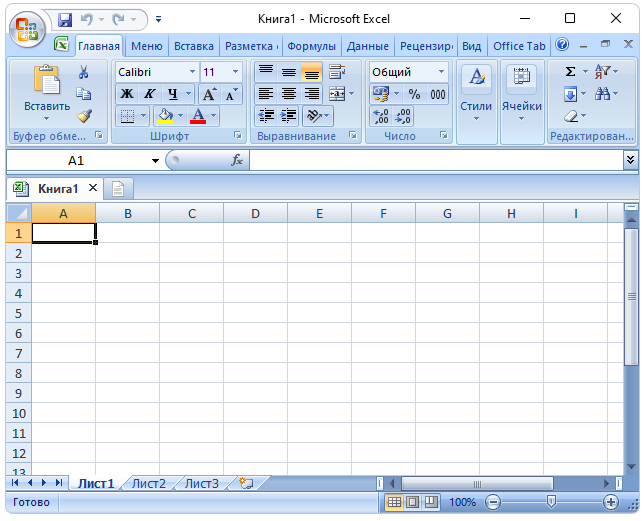This screenshot has height=521, width=644.
Task: Decrease decimal places
Action: (402, 116)
